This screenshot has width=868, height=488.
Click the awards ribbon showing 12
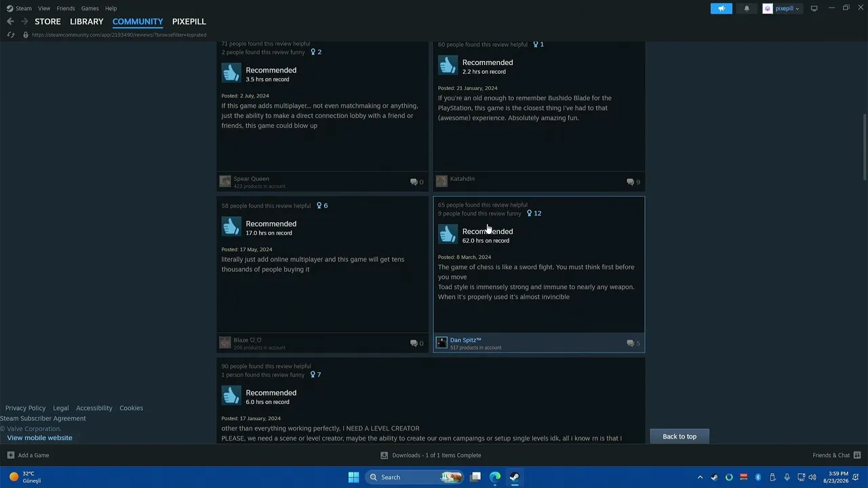click(x=534, y=213)
